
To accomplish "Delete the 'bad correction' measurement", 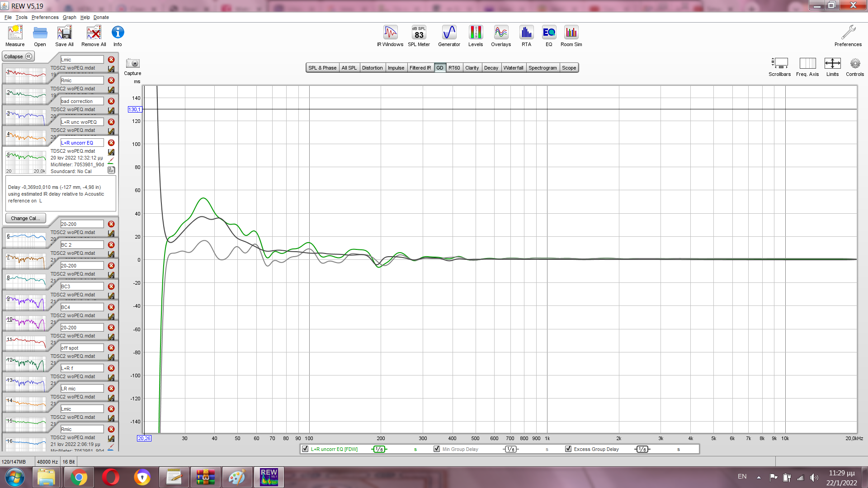I will point(111,101).
